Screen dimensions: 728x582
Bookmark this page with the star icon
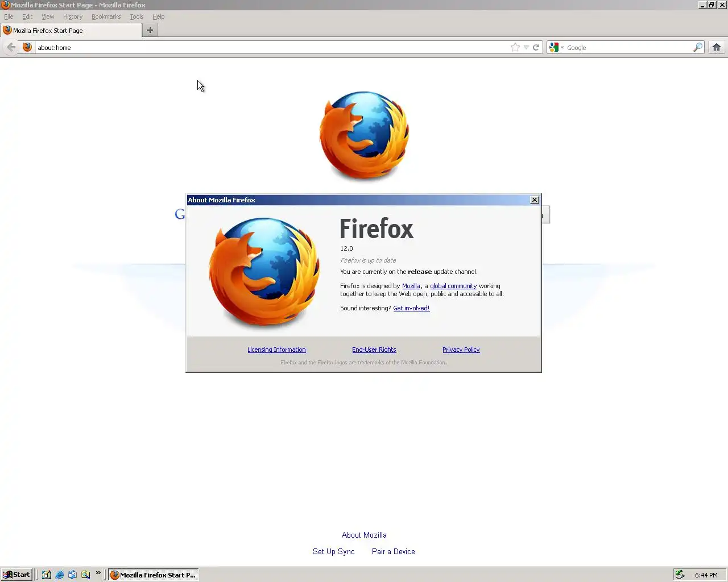pyautogui.click(x=515, y=47)
